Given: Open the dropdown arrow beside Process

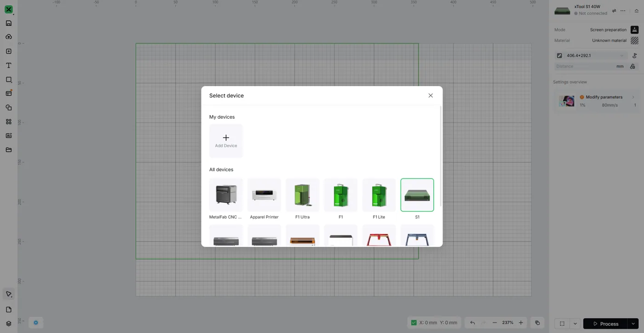Looking at the screenshot, I should coord(633,324).
